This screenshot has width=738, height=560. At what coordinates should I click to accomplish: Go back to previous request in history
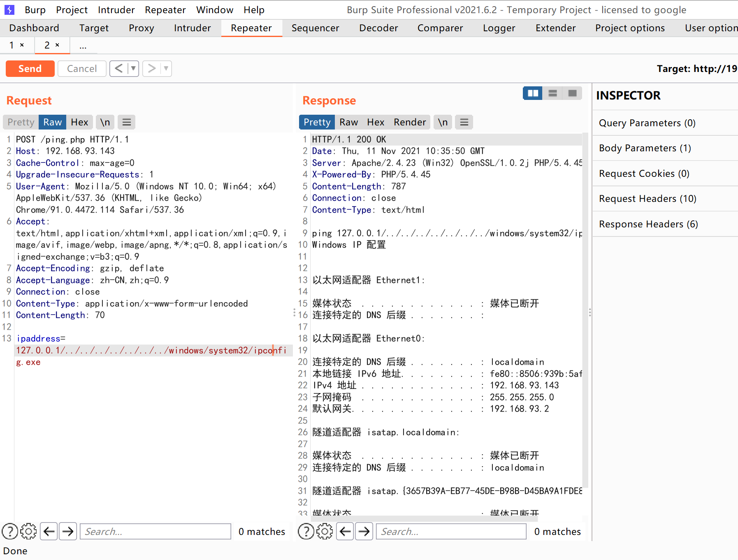118,68
